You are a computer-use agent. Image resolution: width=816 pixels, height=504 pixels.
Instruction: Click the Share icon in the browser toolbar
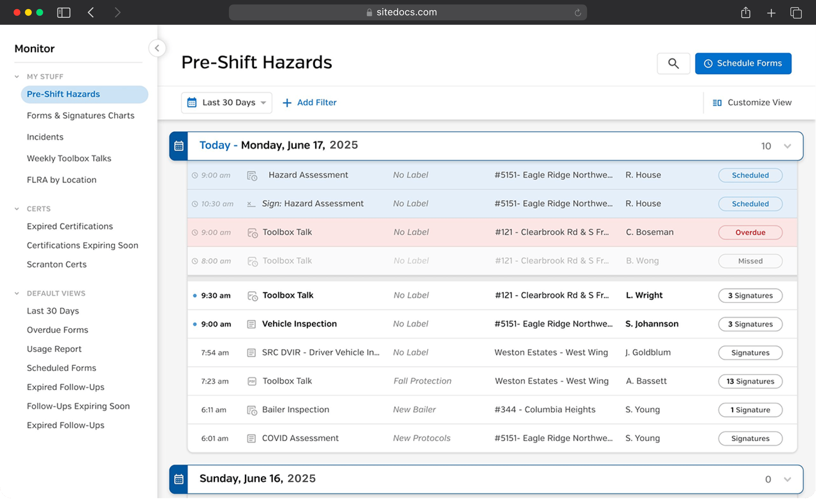tap(746, 13)
